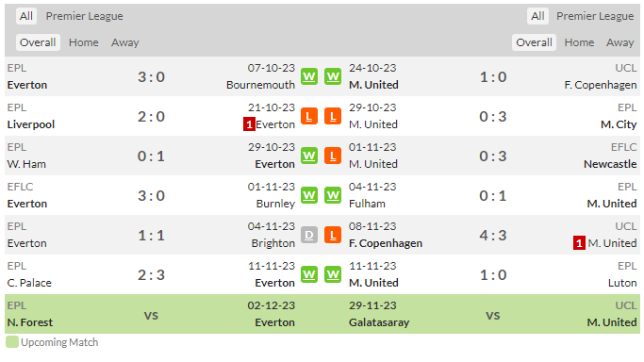Click the green Upcoming Match legend swatch
The image size is (644, 362).
[x=12, y=342]
